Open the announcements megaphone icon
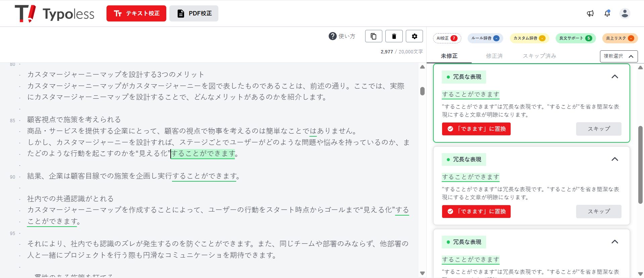 tap(590, 13)
